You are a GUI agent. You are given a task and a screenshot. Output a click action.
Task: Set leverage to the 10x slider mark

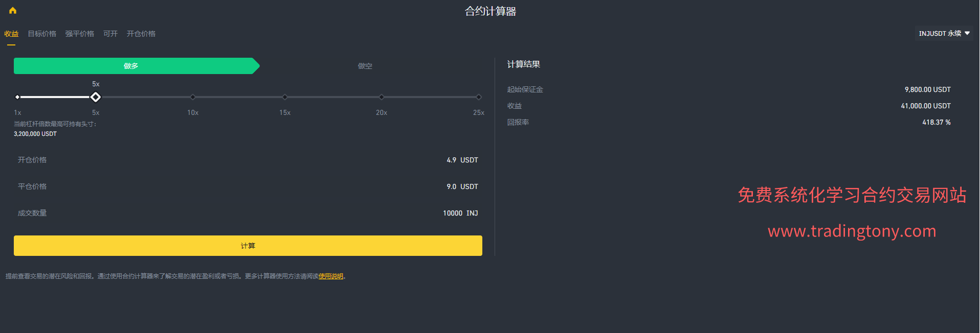pos(193,97)
